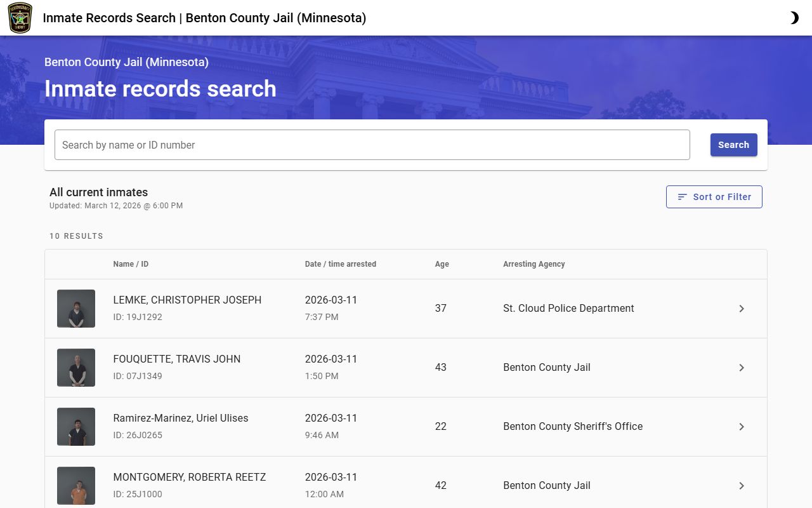812x508 pixels.
Task: Click age 22 in Ramirez-Marinez row
Action: pyautogui.click(x=441, y=426)
